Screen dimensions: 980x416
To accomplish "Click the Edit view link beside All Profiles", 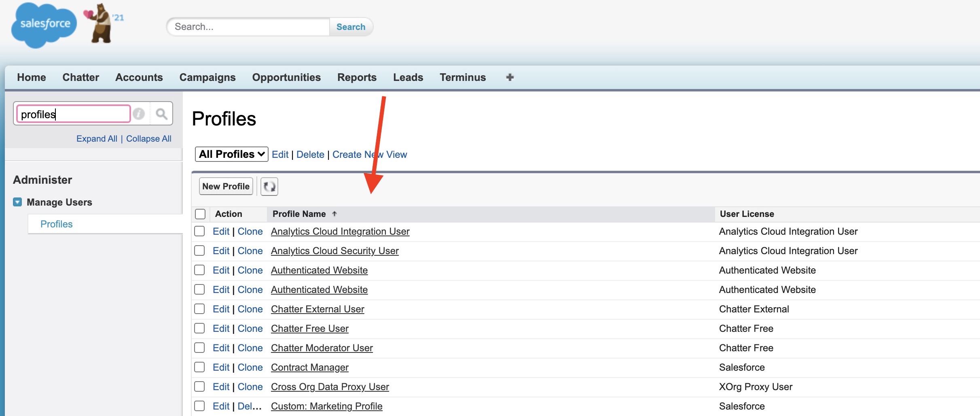I will click(x=280, y=155).
